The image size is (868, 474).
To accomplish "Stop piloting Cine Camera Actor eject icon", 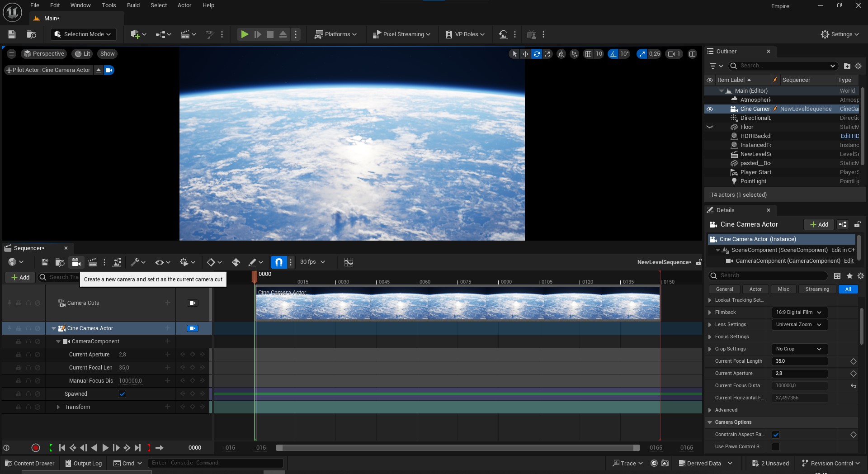I will point(99,70).
